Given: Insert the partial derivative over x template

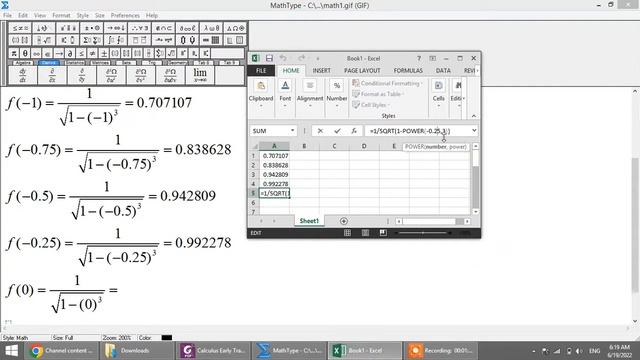Looking at the screenshot, I should (x=52, y=75).
